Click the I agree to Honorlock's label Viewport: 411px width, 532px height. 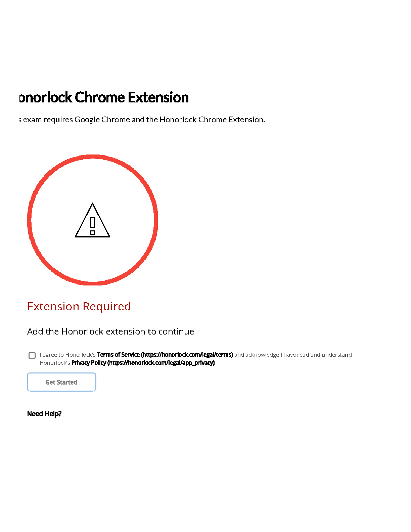(x=68, y=355)
